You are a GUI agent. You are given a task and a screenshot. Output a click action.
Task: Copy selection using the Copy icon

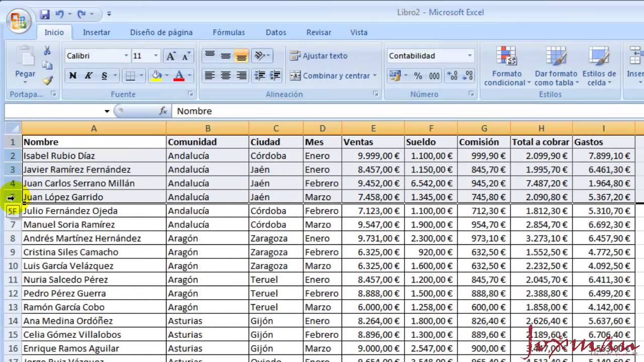47,65
